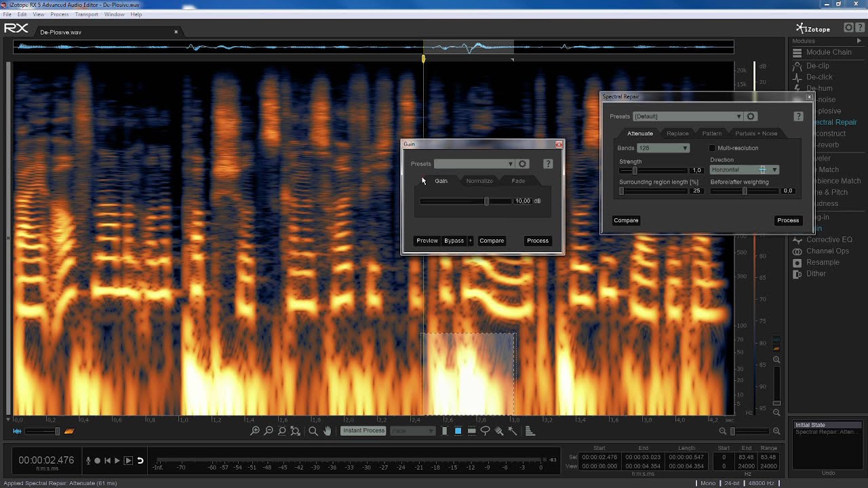Open the Find Similar Event tool icon
The height and width of the screenshot is (488, 868).
point(530,431)
